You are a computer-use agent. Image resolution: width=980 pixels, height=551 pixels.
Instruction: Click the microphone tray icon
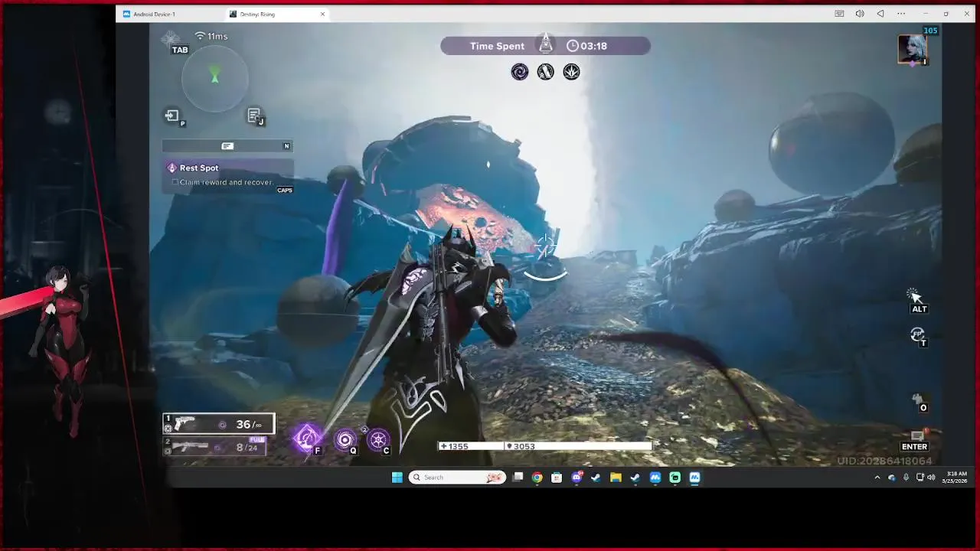coord(906,478)
